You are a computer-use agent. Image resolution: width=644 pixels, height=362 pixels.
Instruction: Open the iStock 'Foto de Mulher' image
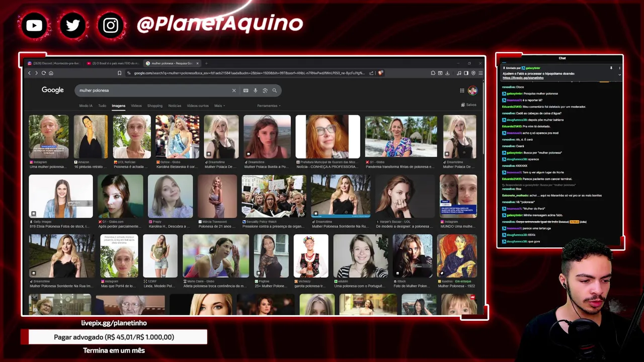[x=413, y=256]
